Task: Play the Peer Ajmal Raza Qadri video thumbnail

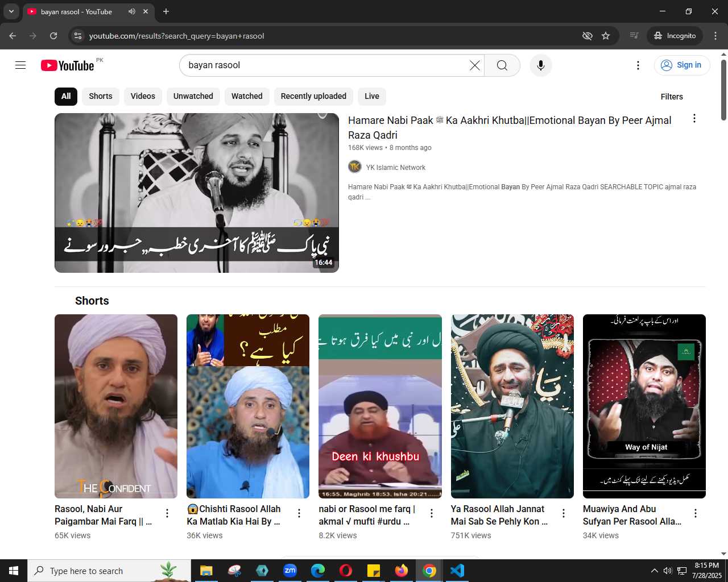Action: tap(197, 193)
